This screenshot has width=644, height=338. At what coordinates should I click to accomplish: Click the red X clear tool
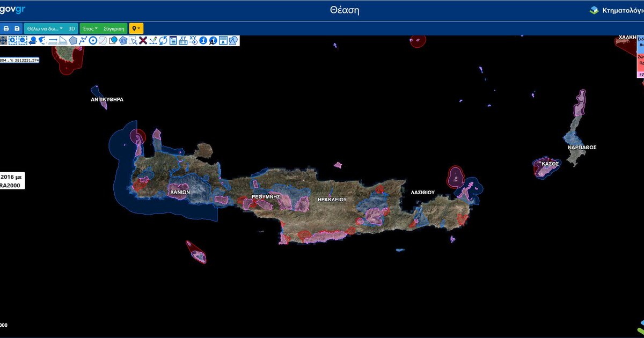143,40
